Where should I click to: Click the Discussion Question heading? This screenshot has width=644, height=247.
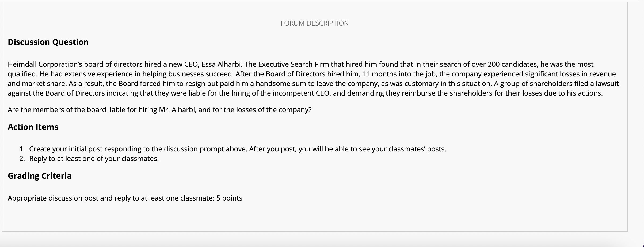(48, 42)
